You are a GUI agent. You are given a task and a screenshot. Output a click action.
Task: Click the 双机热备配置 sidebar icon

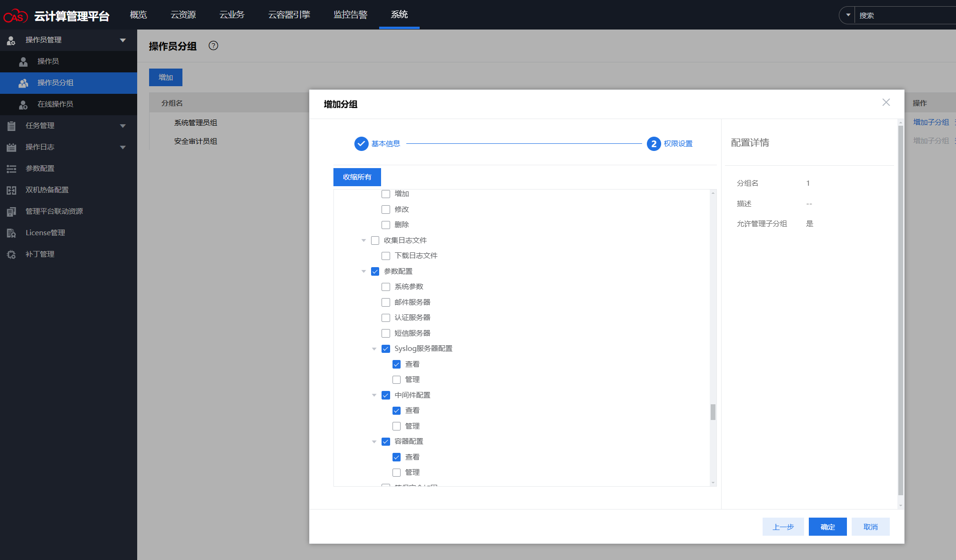(x=11, y=190)
